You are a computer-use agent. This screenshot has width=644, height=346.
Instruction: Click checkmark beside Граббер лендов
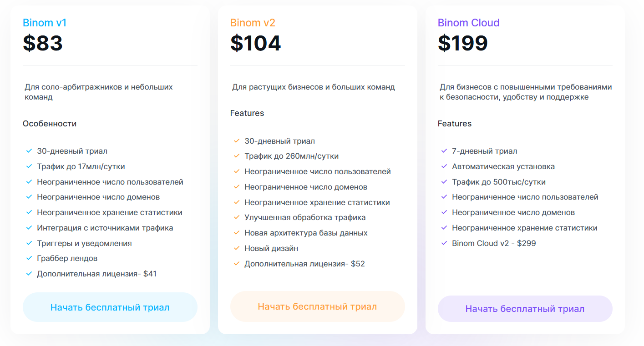29,258
